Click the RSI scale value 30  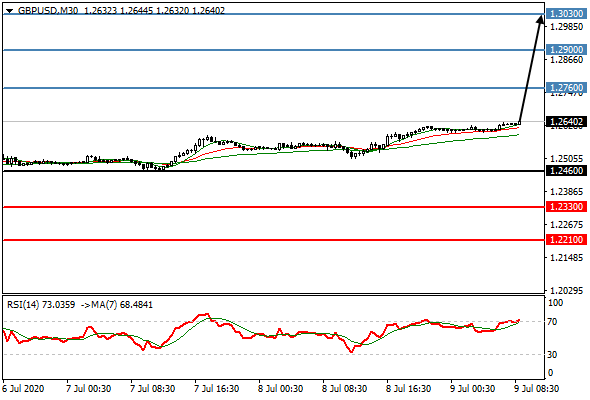pyautogui.click(x=552, y=354)
